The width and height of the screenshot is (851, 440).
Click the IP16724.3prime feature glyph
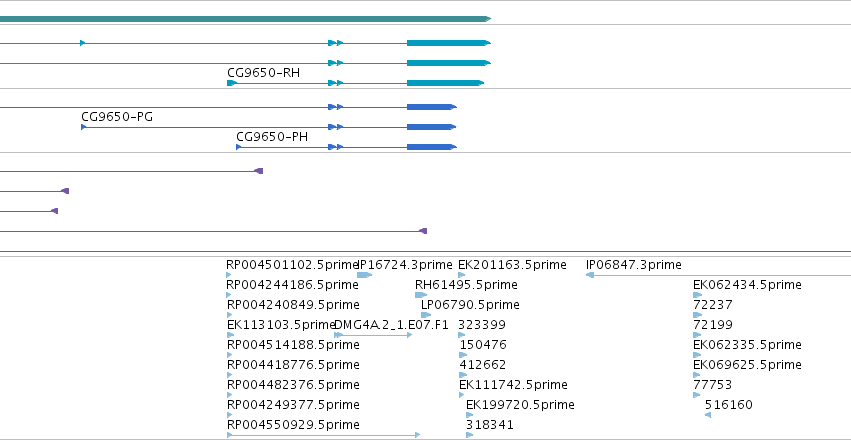(364, 275)
